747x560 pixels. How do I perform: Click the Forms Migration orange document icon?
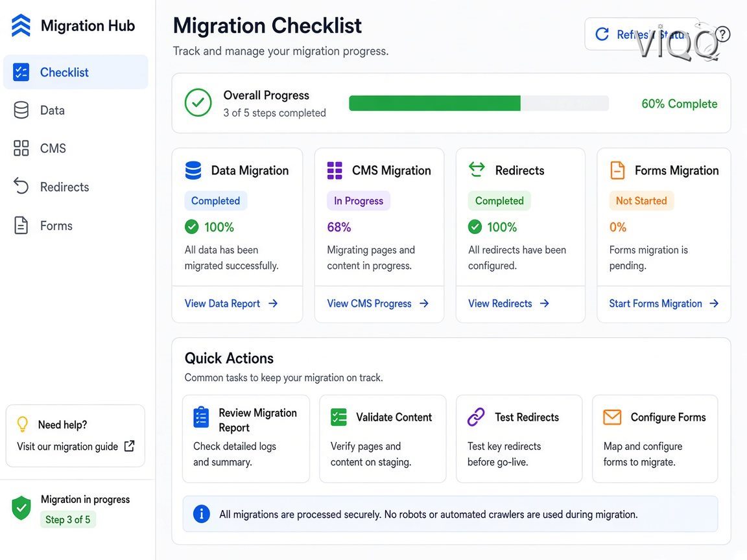pyautogui.click(x=617, y=170)
